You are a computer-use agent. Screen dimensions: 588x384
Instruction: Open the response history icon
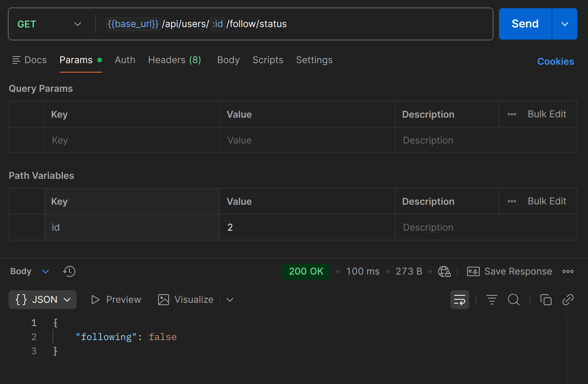pyautogui.click(x=69, y=271)
